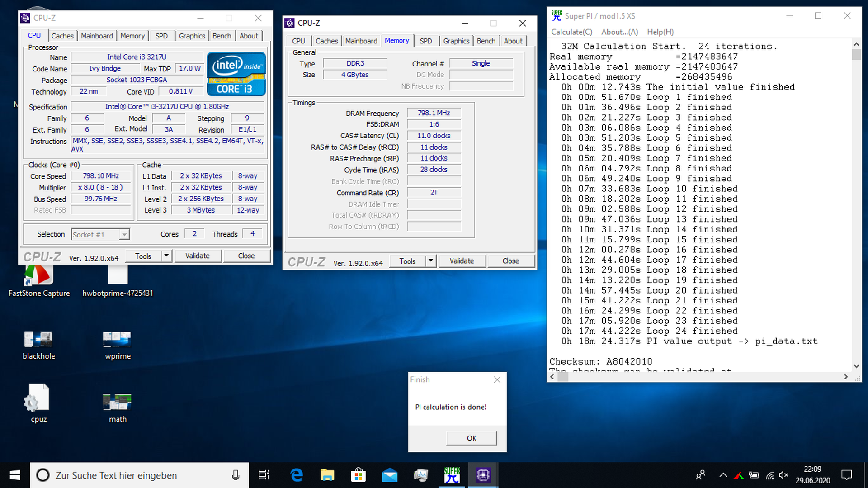
Task: Open the Action Center notifications icon
Action: coord(846,475)
